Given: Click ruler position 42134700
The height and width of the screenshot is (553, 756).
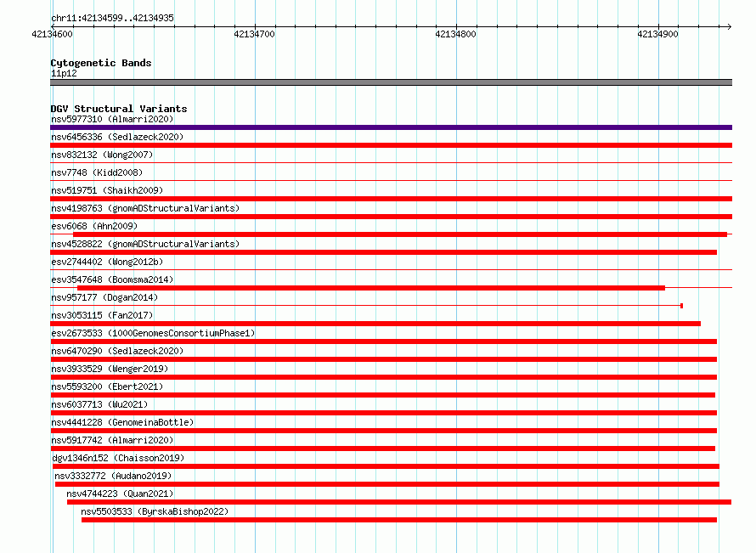Looking at the screenshot, I should pos(254,34).
